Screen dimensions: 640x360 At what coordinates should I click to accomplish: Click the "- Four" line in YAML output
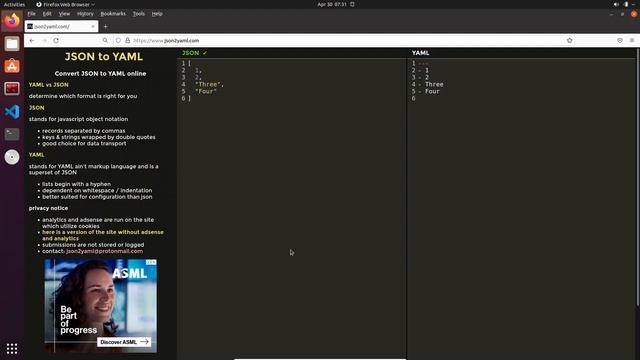[429, 91]
